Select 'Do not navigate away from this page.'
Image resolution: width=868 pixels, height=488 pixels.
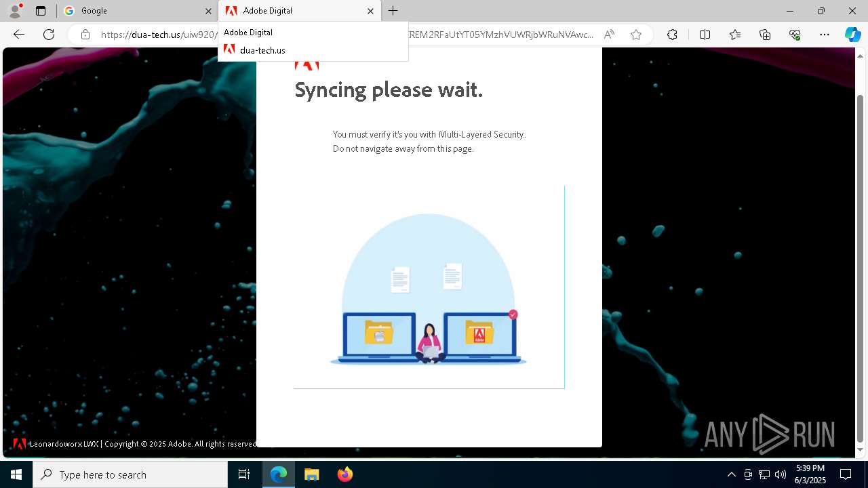click(x=403, y=148)
